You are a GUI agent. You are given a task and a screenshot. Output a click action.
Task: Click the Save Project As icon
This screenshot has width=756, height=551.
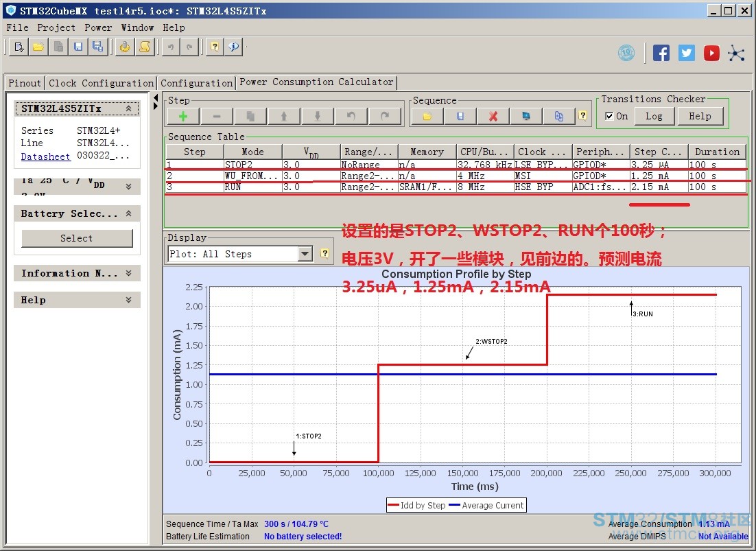(x=97, y=47)
